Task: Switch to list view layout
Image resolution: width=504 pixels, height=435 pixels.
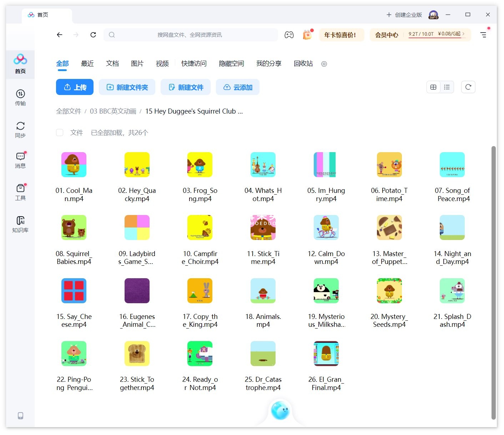Action: tap(447, 87)
